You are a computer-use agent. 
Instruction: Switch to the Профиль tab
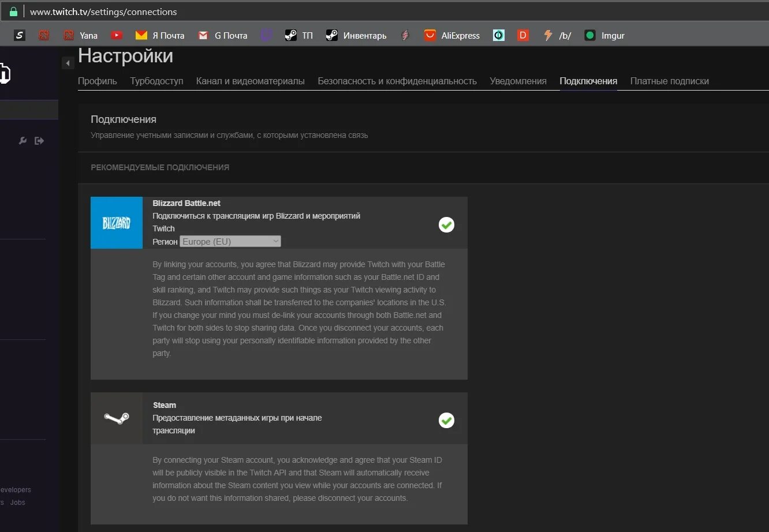98,81
